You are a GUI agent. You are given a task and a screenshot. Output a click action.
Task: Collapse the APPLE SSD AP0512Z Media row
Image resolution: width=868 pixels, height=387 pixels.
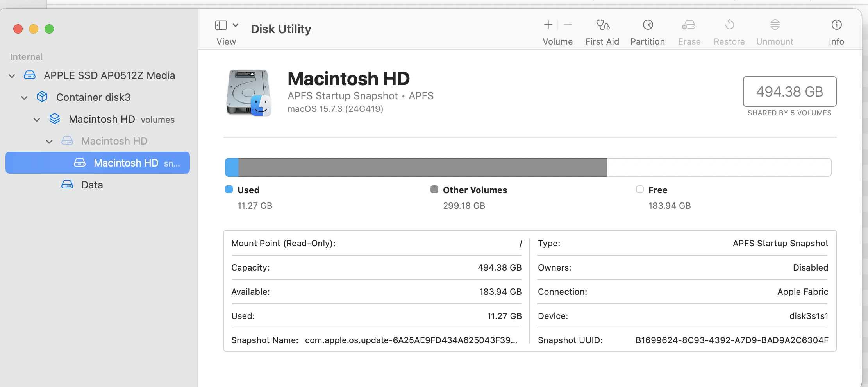pos(12,76)
